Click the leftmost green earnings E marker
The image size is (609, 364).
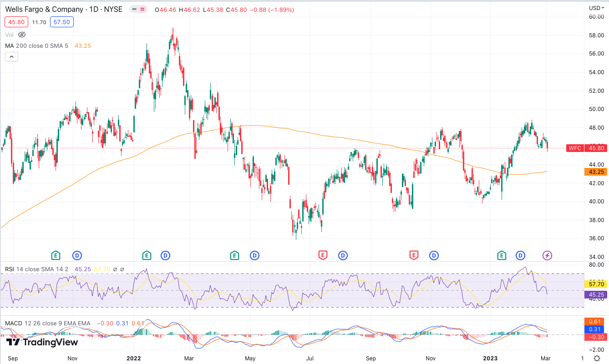(56, 255)
